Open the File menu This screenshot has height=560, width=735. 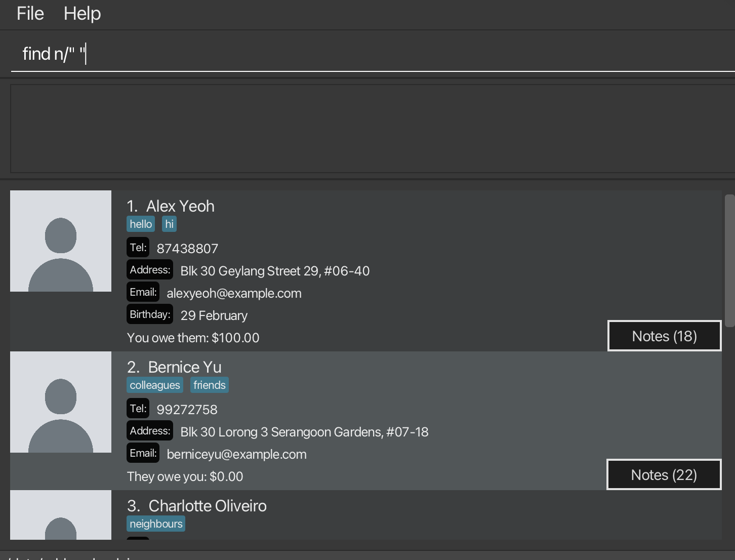click(x=30, y=14)
